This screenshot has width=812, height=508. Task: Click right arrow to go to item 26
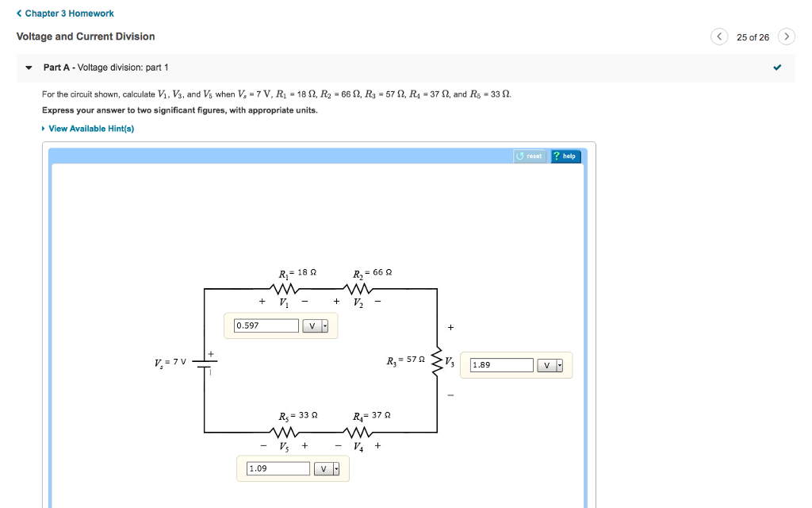click(x=786, y=37)
